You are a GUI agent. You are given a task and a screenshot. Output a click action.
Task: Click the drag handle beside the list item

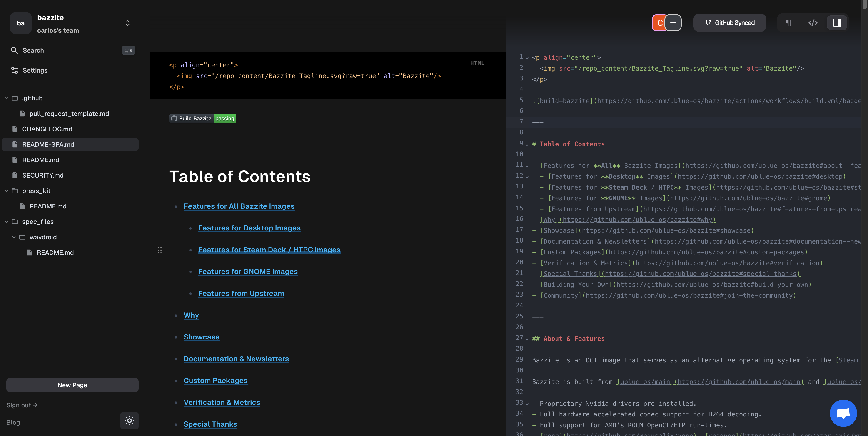coord(160,250)
